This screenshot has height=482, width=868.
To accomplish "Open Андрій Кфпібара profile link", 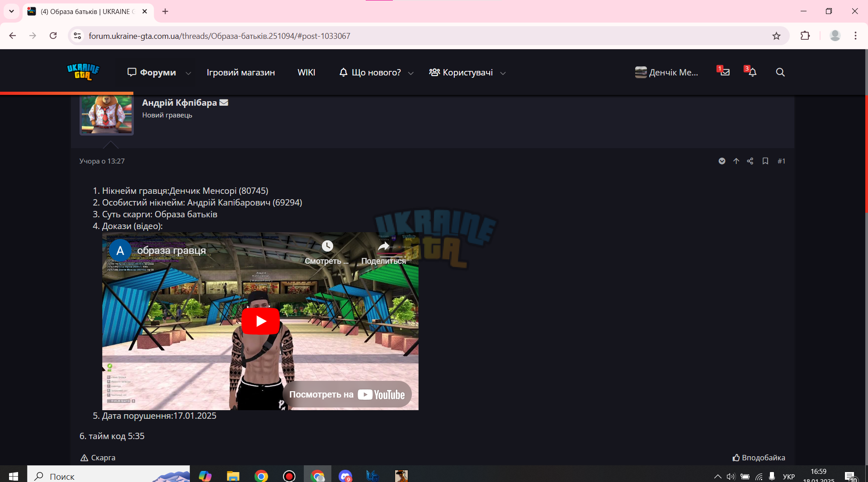I will 179,103.
